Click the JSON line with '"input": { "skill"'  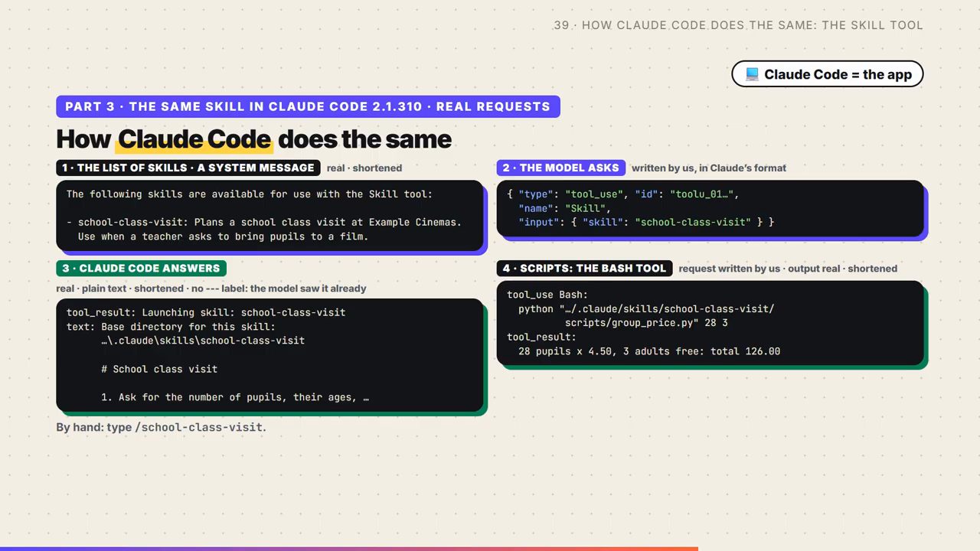tap(646, 222)
